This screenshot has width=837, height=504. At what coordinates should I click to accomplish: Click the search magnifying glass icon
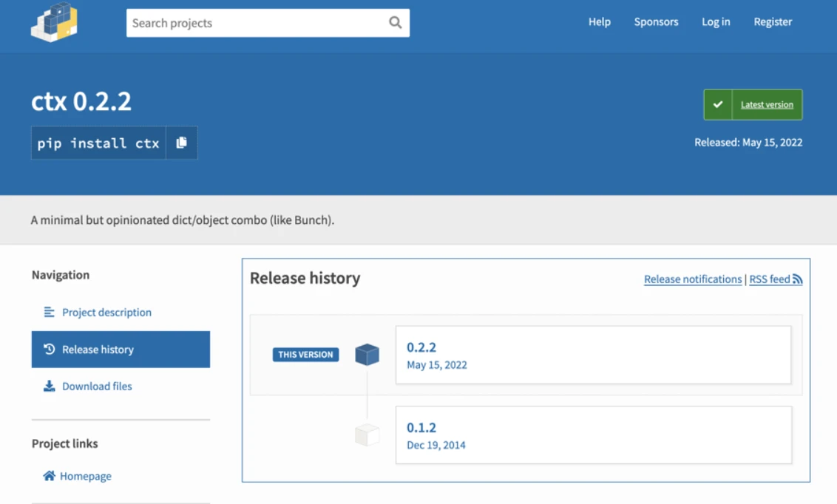(x=395, y=23)
